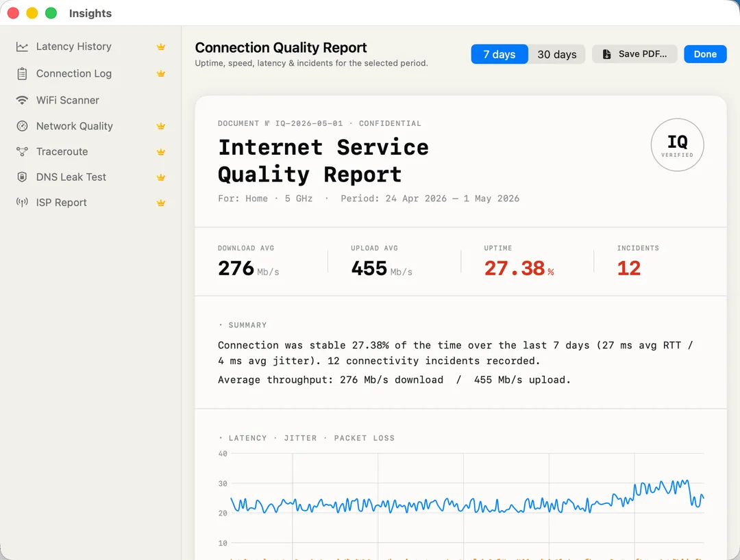The image size is (740, 560).
Task: Click the 30 axis label on chart
Action: point(223,483)
